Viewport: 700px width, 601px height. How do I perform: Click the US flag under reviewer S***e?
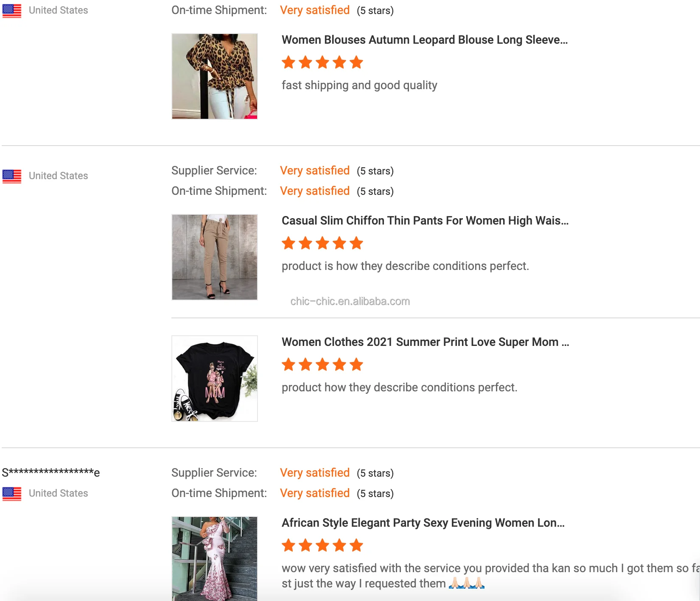(x=12, y=494)
